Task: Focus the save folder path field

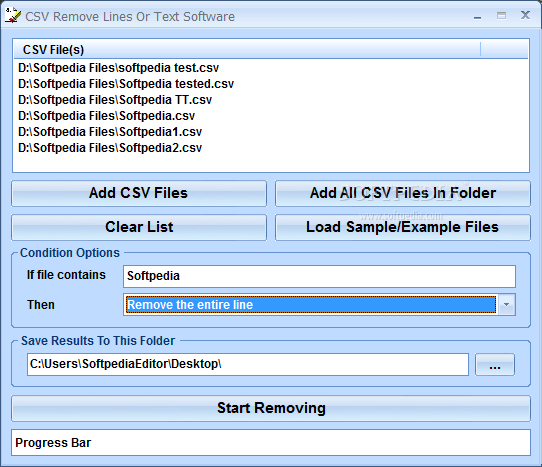Action: (x=248, y=364)
